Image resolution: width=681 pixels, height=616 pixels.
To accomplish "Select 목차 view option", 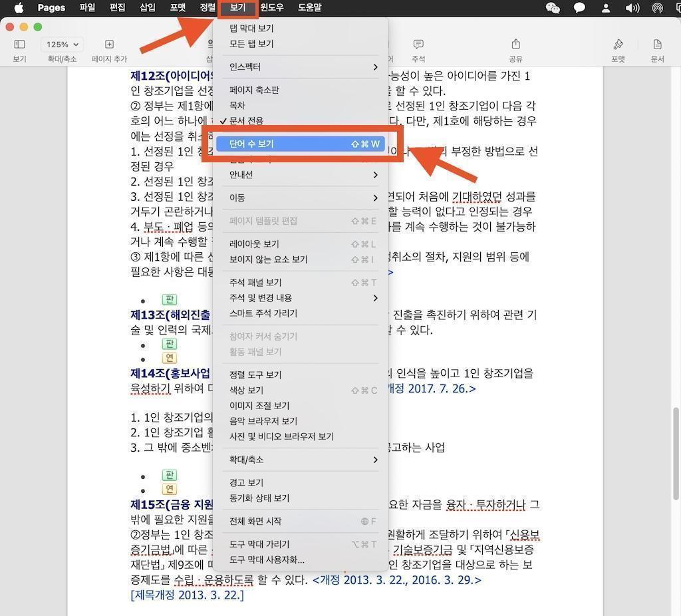I will [x=301, y=105].
